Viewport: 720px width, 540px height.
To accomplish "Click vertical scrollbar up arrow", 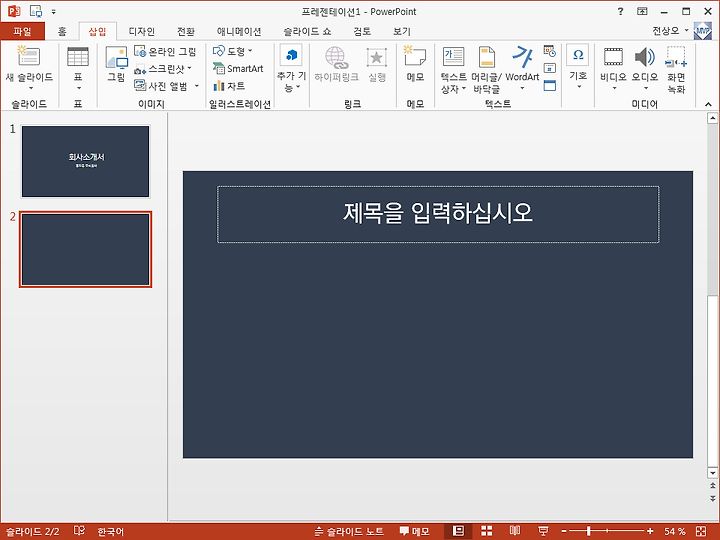I will [712, 118].
